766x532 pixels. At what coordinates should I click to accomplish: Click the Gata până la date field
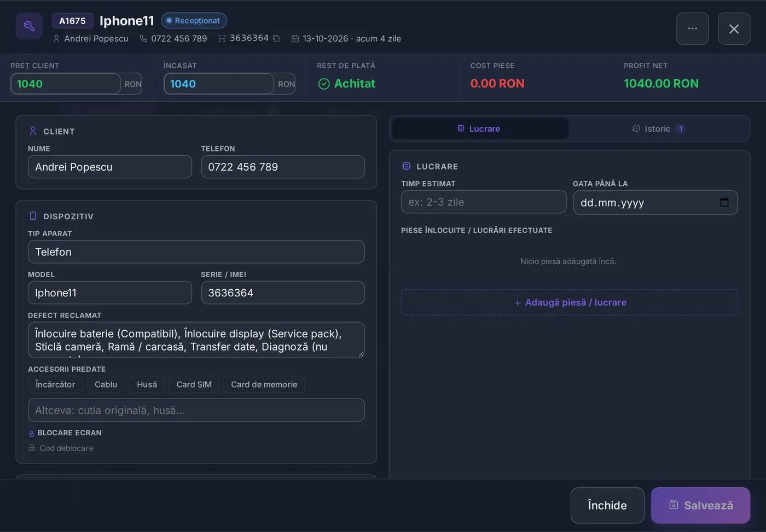[655, 202]
